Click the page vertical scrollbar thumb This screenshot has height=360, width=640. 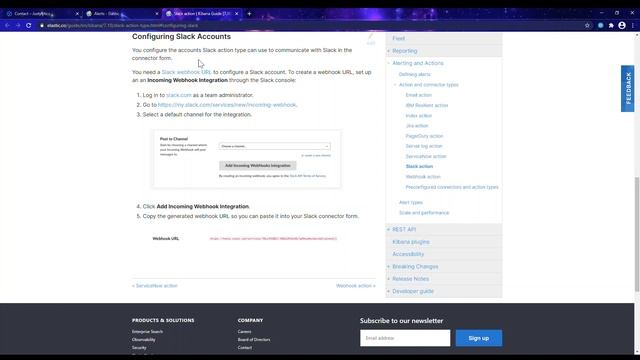(637, 234)
